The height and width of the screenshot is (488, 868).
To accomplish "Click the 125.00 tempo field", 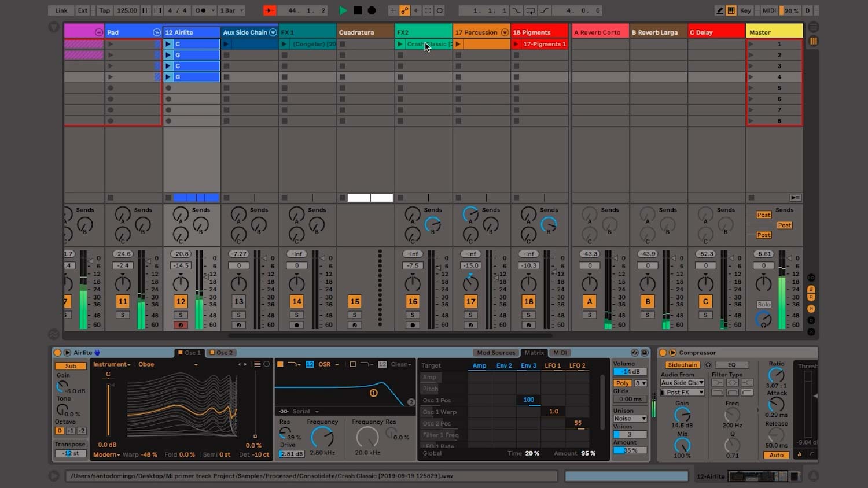I will click(x=127, y=10).
